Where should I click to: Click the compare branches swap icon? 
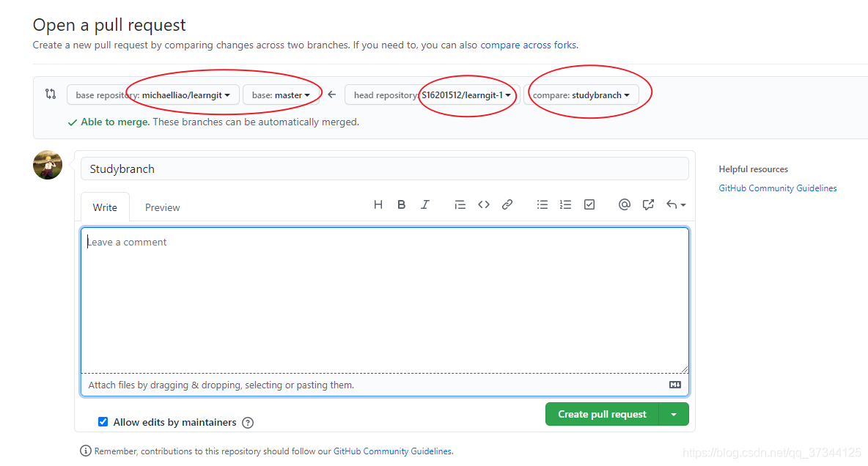51,94
